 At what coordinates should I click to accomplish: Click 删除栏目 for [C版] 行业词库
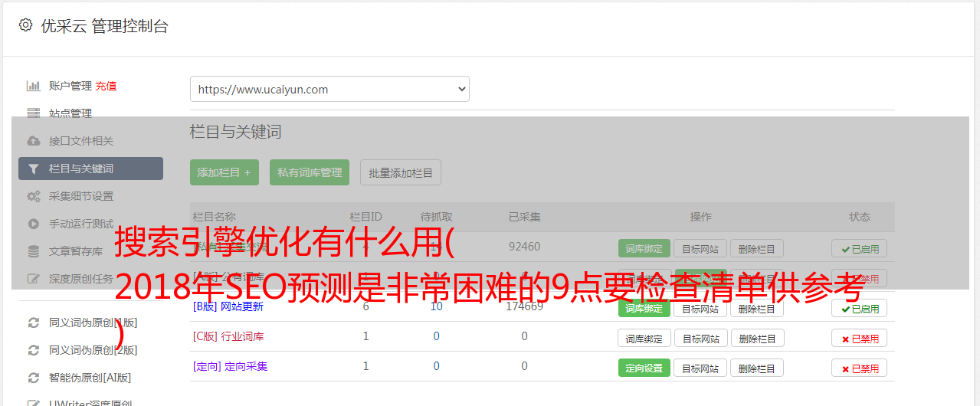[x=756, y=338]
